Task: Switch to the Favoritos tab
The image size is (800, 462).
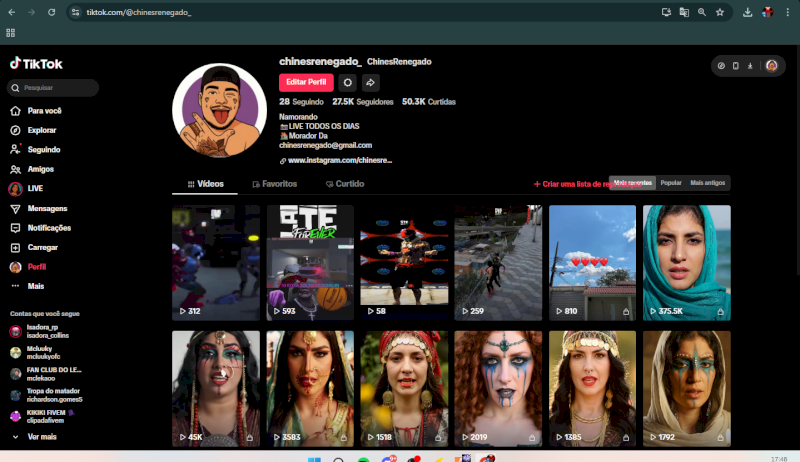Action: click(x=273, y=184)
